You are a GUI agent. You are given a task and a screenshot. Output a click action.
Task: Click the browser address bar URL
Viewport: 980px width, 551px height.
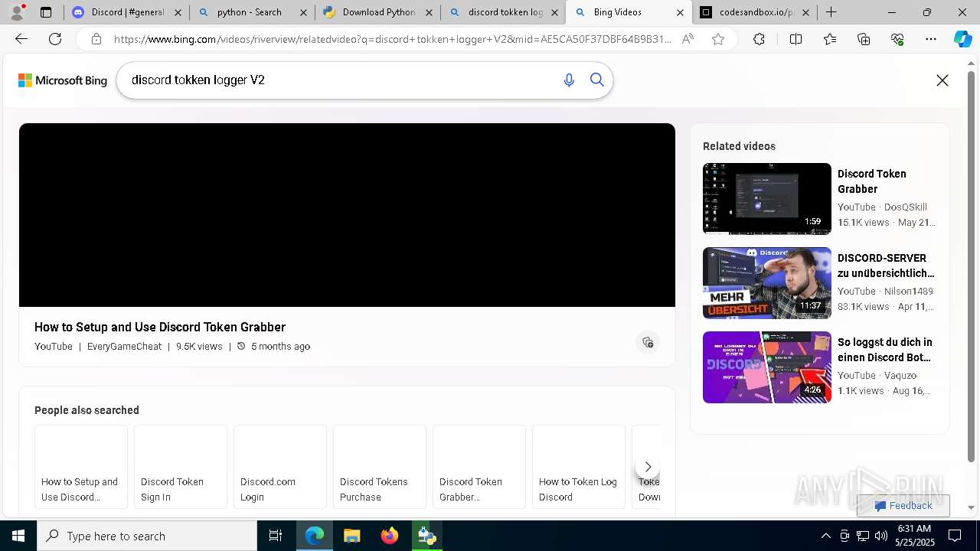coord(392,39)
